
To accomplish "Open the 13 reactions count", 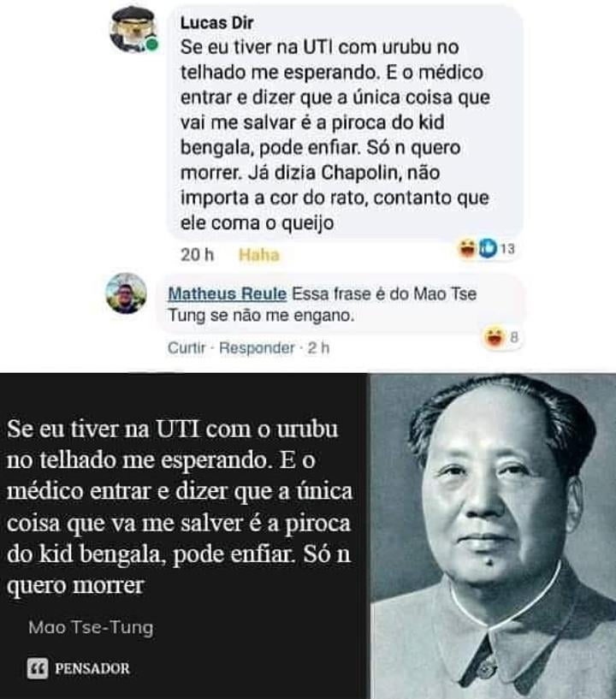I will point(507,248).
